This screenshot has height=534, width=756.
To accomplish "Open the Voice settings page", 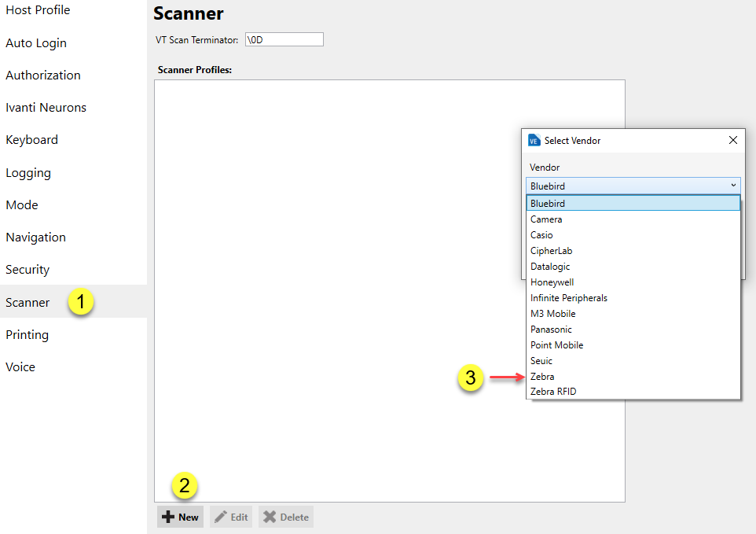I will [20, 366].
